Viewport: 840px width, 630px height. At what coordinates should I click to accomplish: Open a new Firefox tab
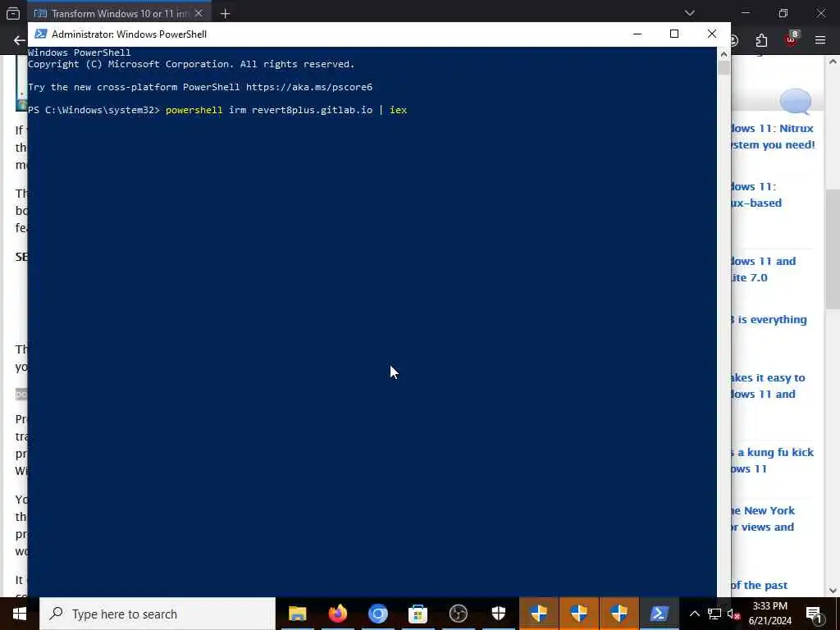(x=225, y=13)
